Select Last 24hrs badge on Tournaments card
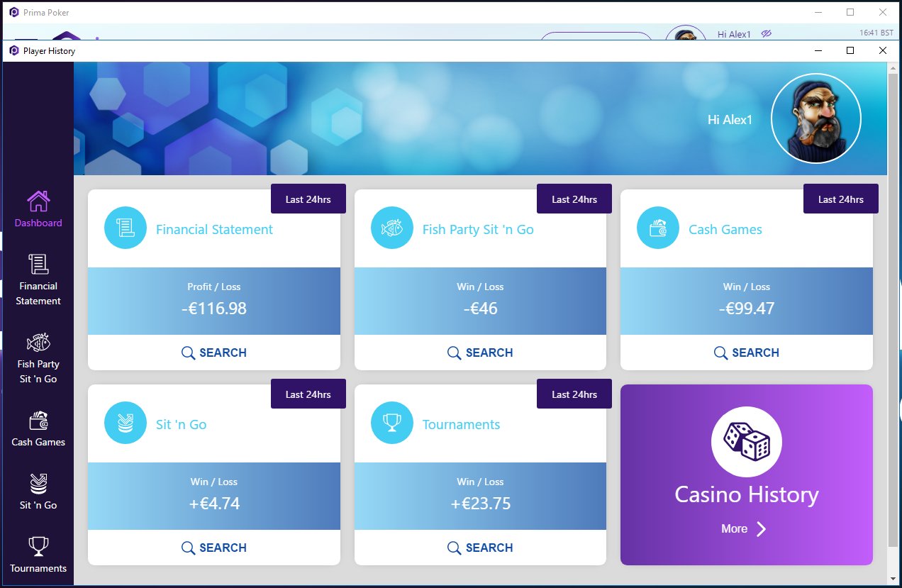Image resolution: width=902 pixels, height=588 pixels. coord(574,394)
